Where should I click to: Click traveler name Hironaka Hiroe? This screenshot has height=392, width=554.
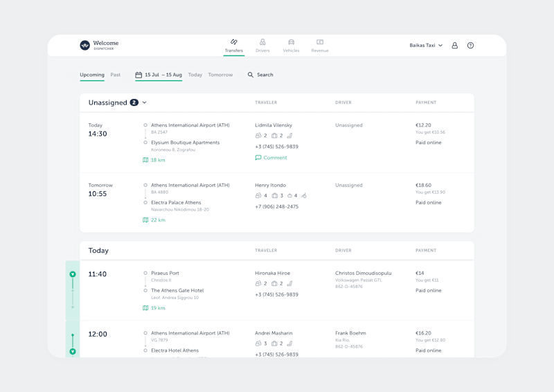point(272,274)
